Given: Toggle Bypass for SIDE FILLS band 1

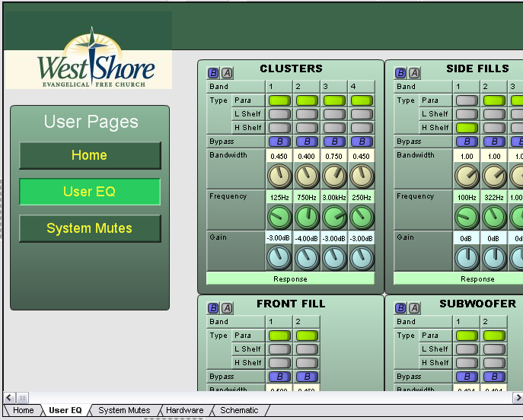Looking at the screenshot, I should [x=467, y=142].
